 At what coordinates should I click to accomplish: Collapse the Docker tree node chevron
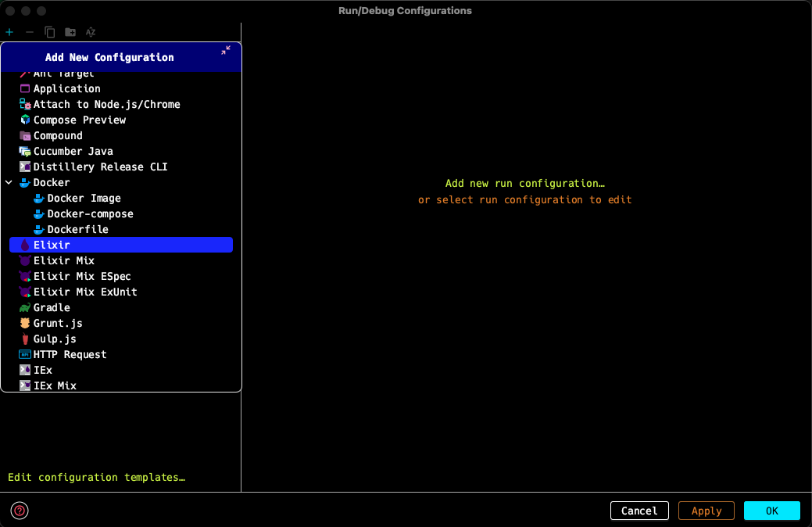click(9, 182)
